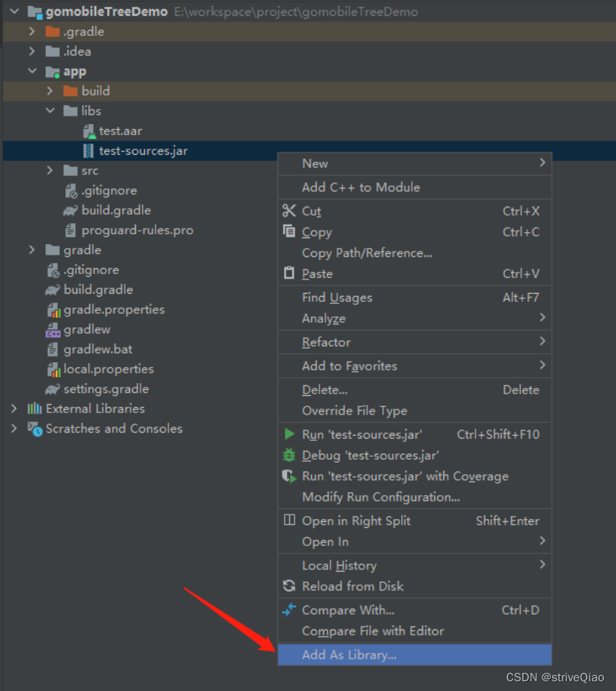616x691 pixels.
Task: Click the gradle.properties file icon
Action: coord(53,309)
